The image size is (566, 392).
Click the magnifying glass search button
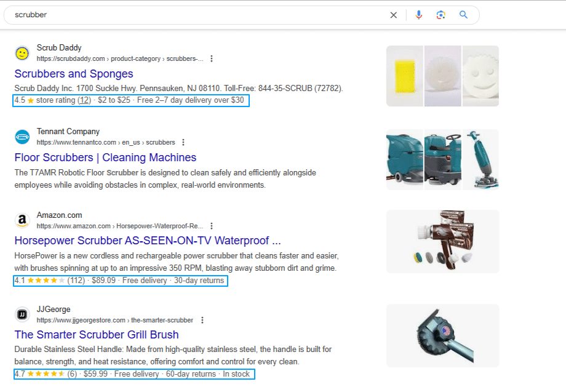464,15
